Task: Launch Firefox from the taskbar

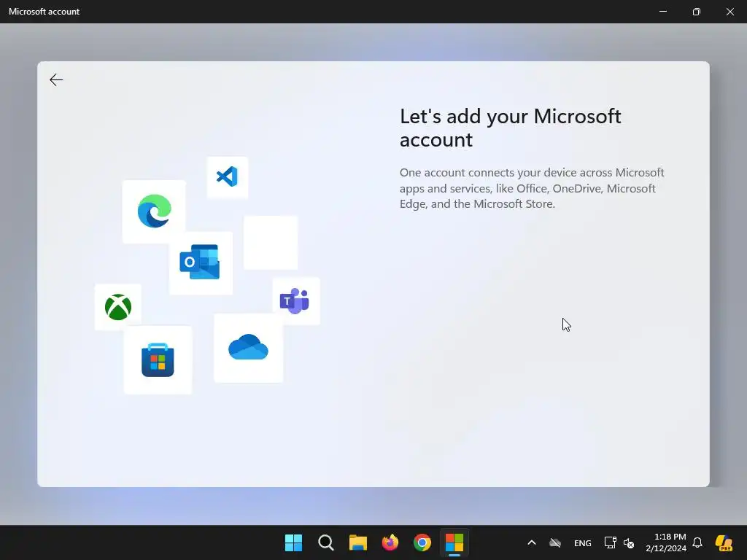Action: click(x=390, y=542)
